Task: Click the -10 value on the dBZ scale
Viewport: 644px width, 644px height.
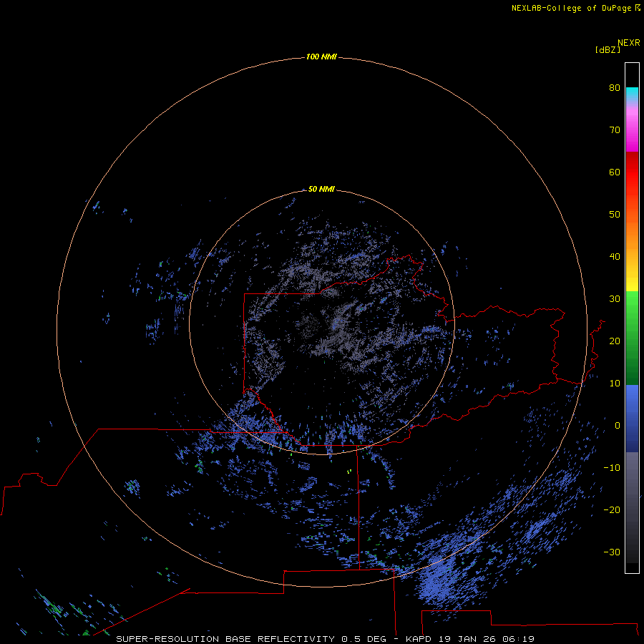Action: coord(612,468)
